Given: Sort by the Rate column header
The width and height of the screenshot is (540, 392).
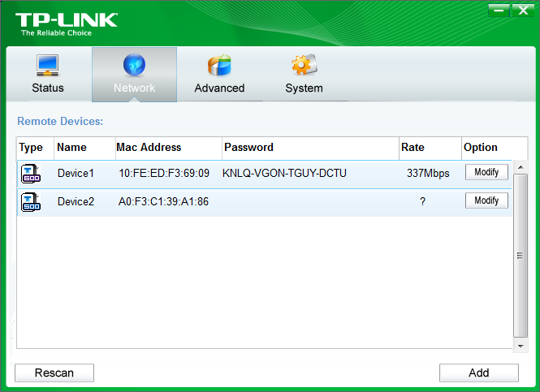Looking at the screenshot, I should pos(430,148).
